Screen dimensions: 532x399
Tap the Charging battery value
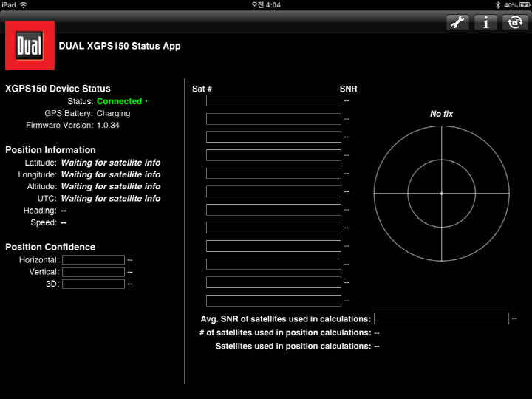click(113, 113)
